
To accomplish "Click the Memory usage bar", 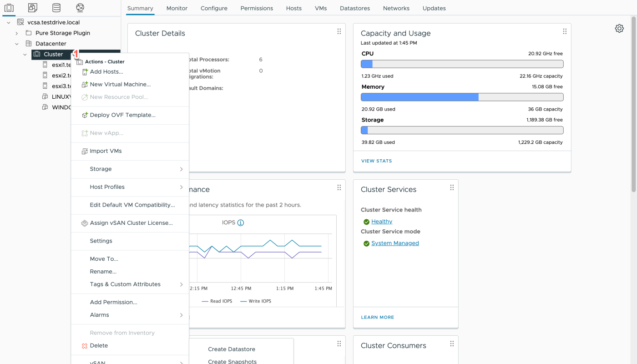I will (x=462, y=97).
